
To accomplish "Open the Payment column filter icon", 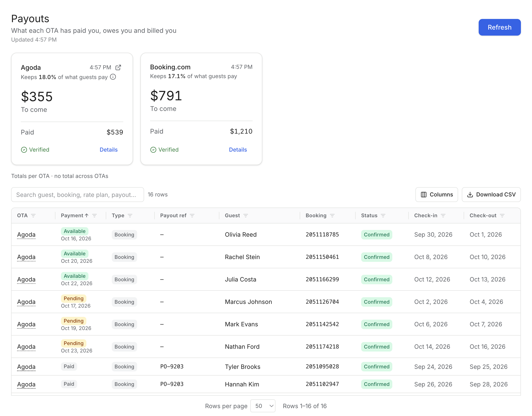I will tap(94, 216).
